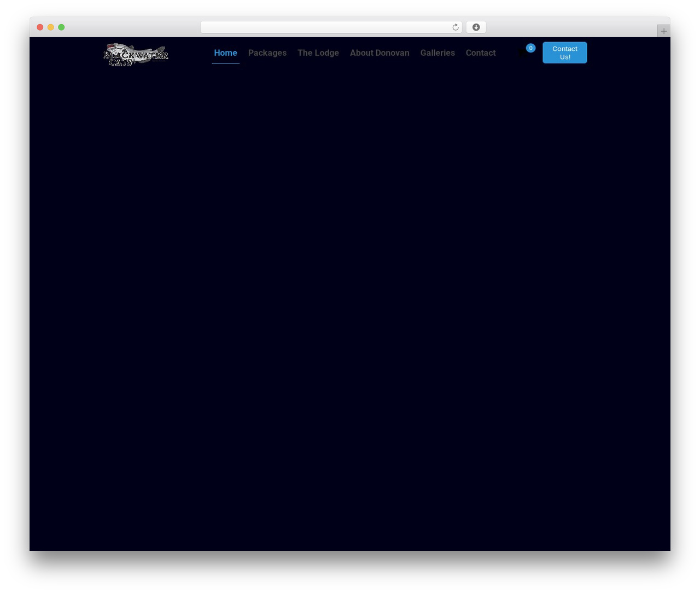
Task: Focus the browser address bar
Action: (331, 27)
